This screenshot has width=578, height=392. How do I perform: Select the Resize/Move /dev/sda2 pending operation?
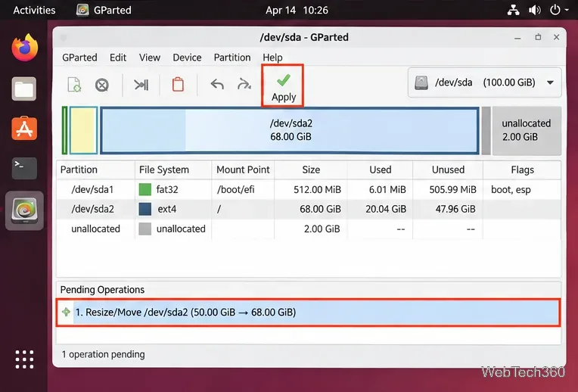tap(308, 313)
